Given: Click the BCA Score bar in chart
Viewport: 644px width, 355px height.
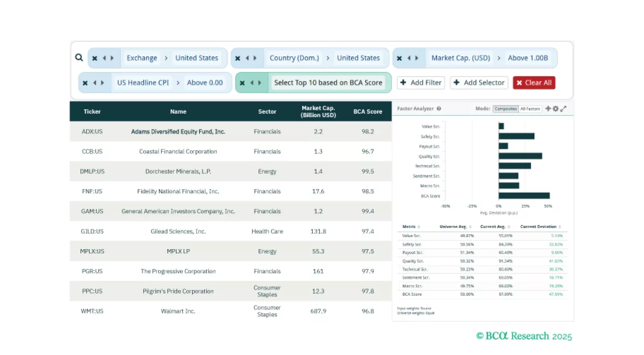Looking at the screenshot, I should pos(524,196).
